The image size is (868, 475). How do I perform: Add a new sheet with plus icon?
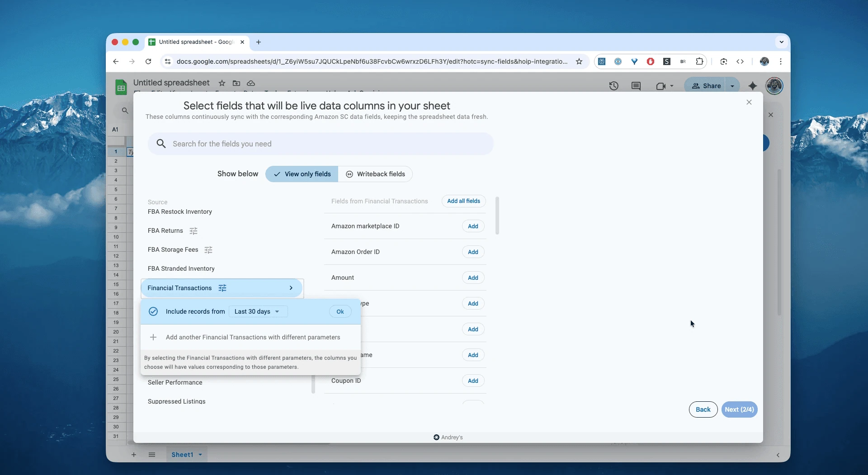point(134,455)
